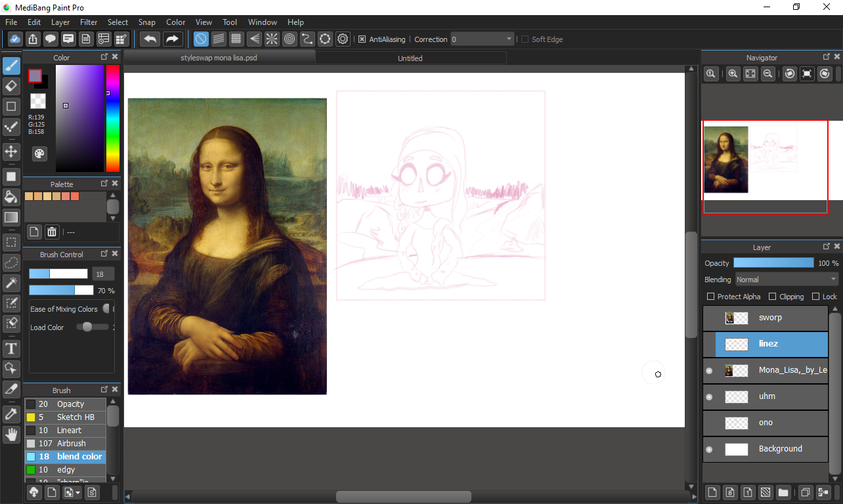
Task: Select the Move tool
Action: coord(11,152)
